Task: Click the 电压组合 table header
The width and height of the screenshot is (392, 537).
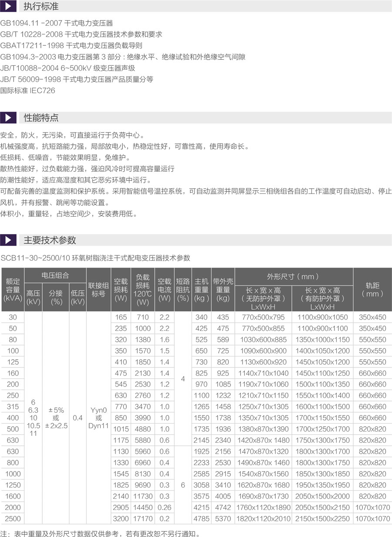Action: tap(55, 276)
